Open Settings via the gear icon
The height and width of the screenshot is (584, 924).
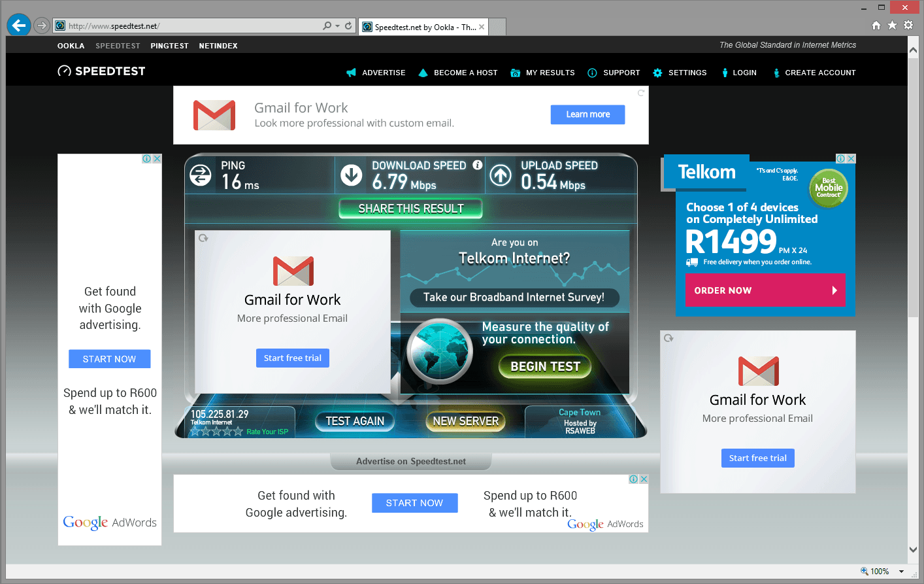(x=657, y=73)
